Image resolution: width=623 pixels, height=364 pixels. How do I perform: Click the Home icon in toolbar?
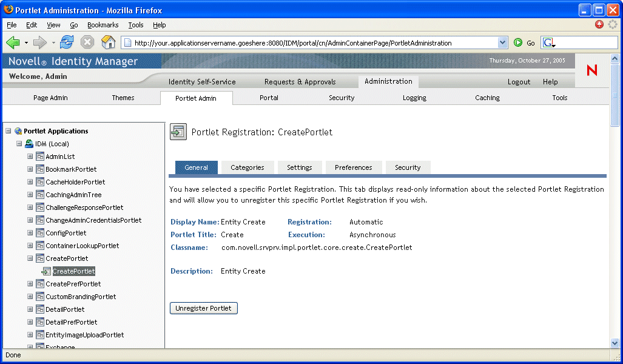(x=108, y=42)
